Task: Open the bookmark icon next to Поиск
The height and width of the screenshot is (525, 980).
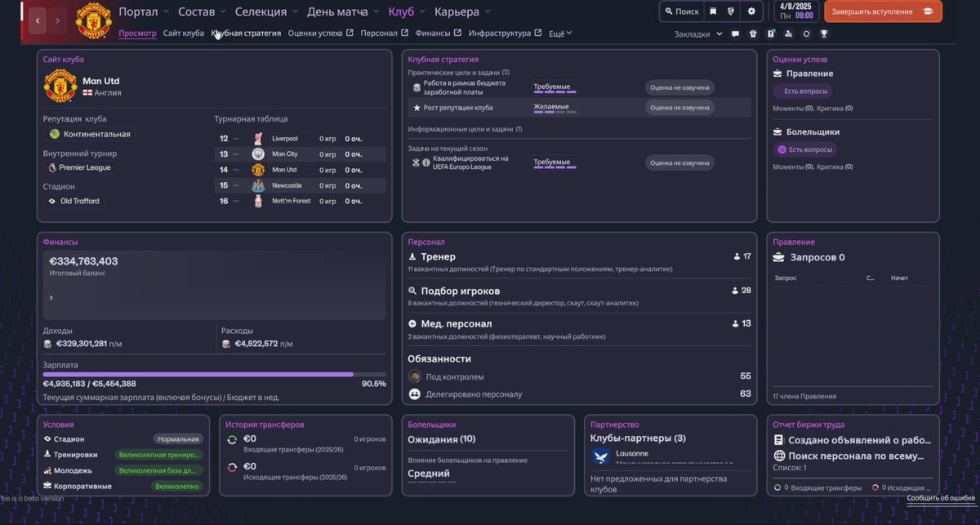Action: click(713, 11)
